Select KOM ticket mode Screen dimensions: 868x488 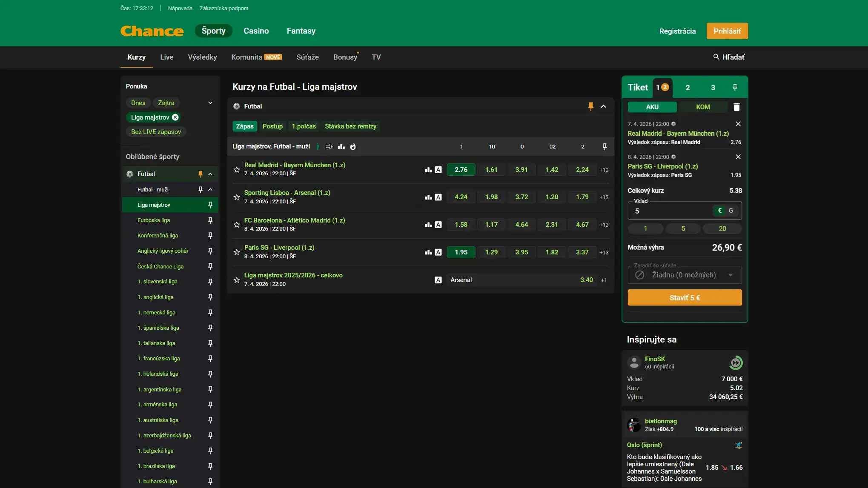click(703, 107)
